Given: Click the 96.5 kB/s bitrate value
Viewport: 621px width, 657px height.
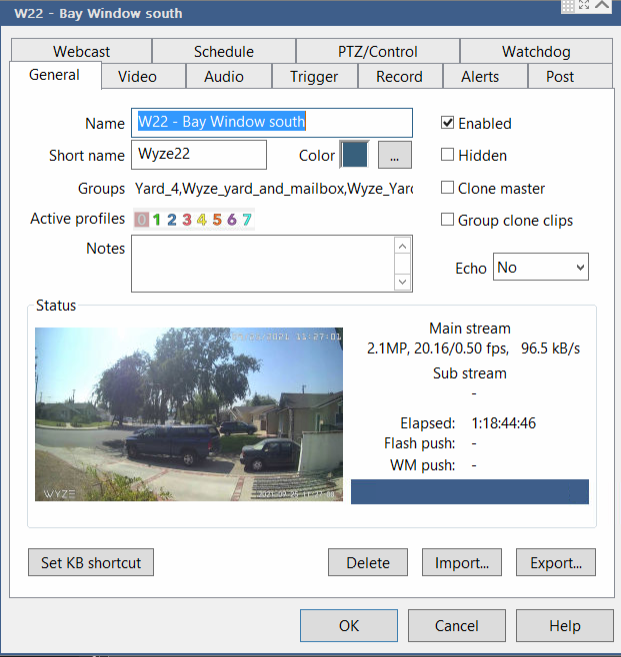Looking at the screenshot, I should point(550,348).
